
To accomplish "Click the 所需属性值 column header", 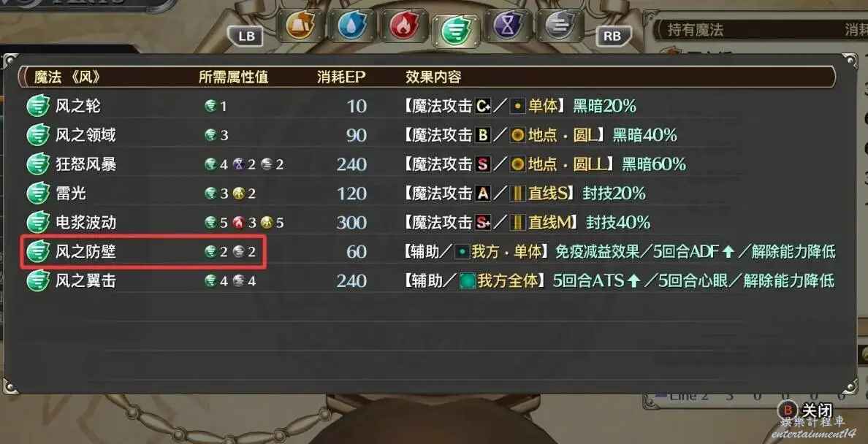I will pyautogui.click(x=234, y=77).
